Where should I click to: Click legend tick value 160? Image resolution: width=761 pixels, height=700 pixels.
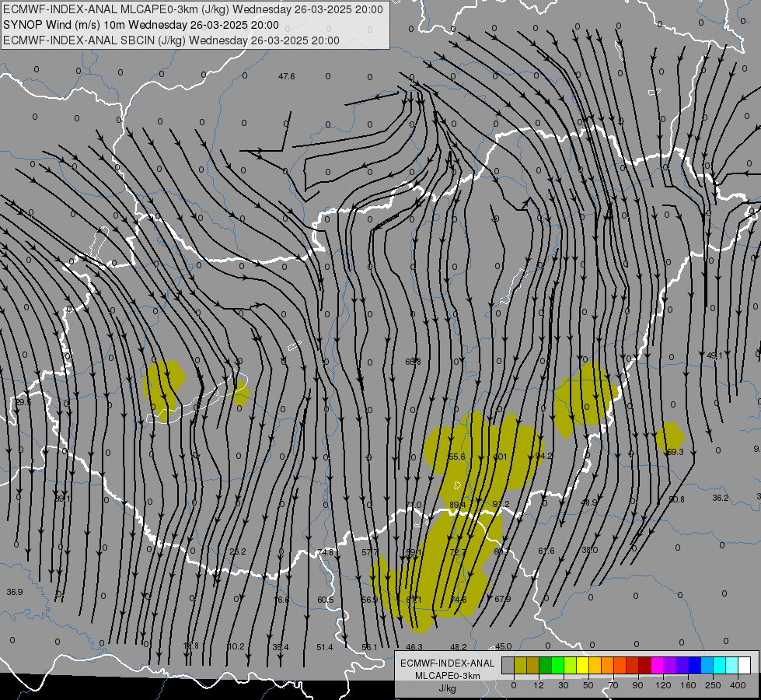tap(688, 685)
